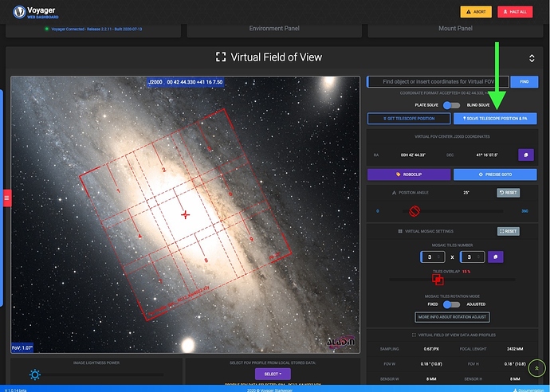Screen dimensions: 550x392
Task: Click the Aladin logo in sky view
Action: point(340,342)
